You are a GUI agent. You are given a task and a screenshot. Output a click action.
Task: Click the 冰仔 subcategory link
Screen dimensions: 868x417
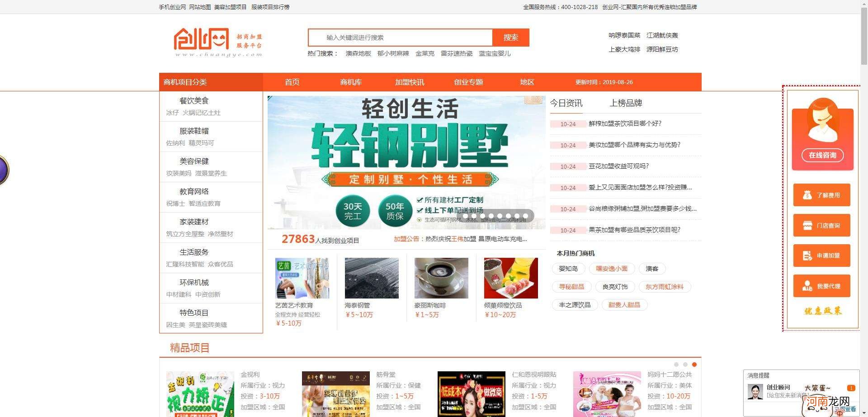click(172, 113)
